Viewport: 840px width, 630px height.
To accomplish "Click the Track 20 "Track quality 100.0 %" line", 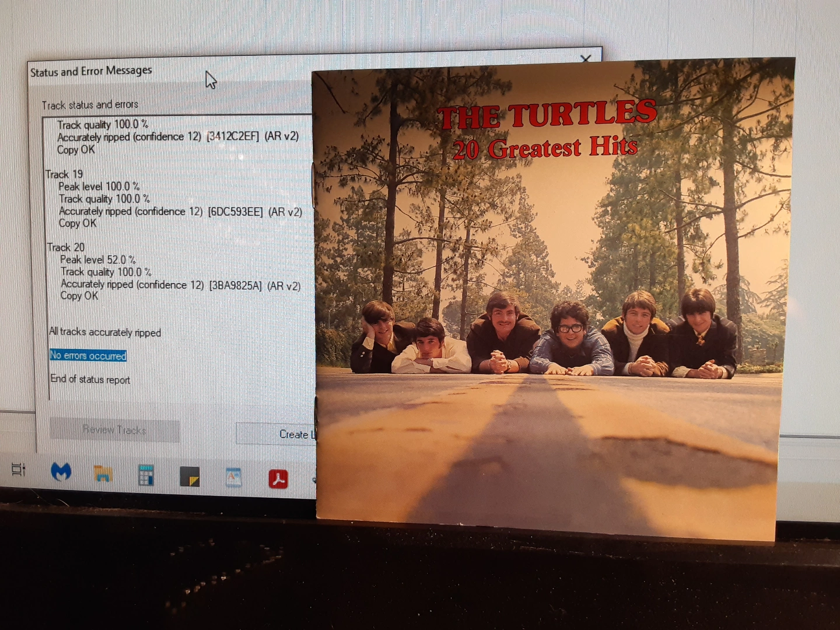I will coord(106,272).
